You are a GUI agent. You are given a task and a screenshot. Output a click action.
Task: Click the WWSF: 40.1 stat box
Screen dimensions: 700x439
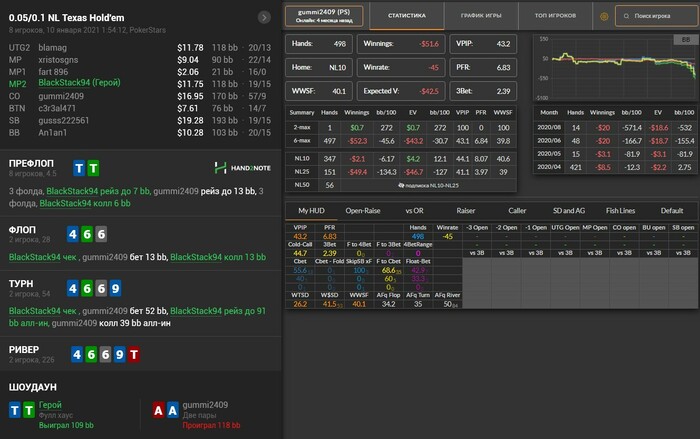pos(319,91)
